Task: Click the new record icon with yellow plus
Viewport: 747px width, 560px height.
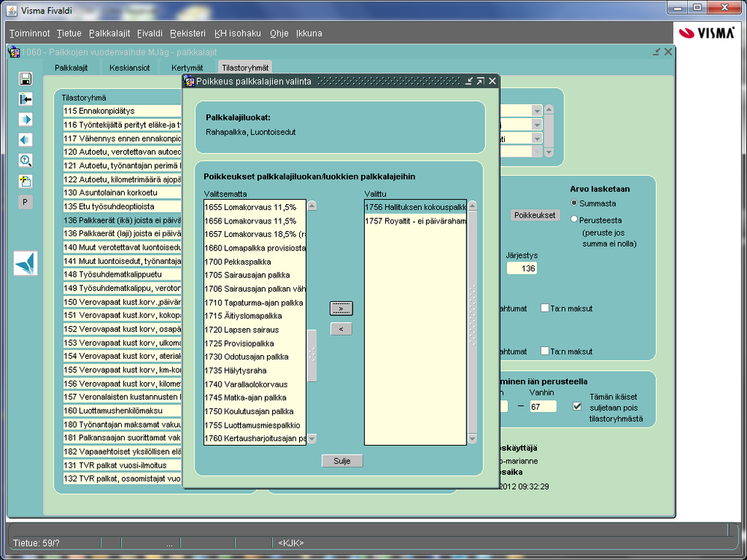Action: [25, 182]
